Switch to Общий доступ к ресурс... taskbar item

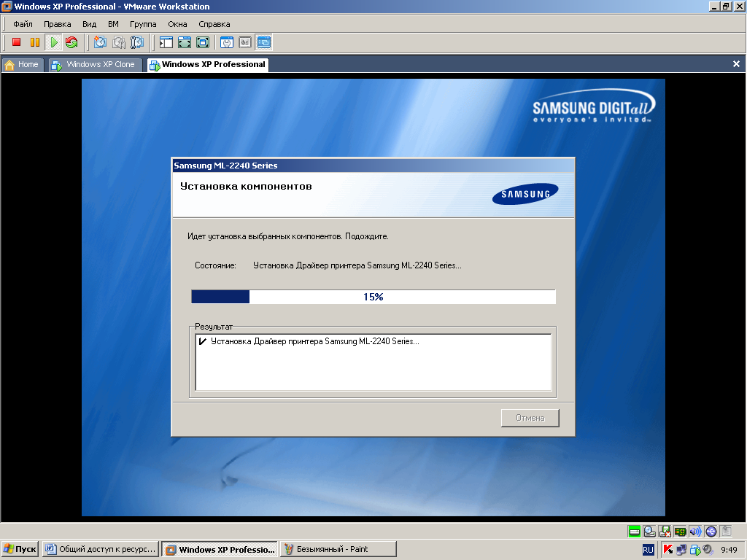coord(100,549)
